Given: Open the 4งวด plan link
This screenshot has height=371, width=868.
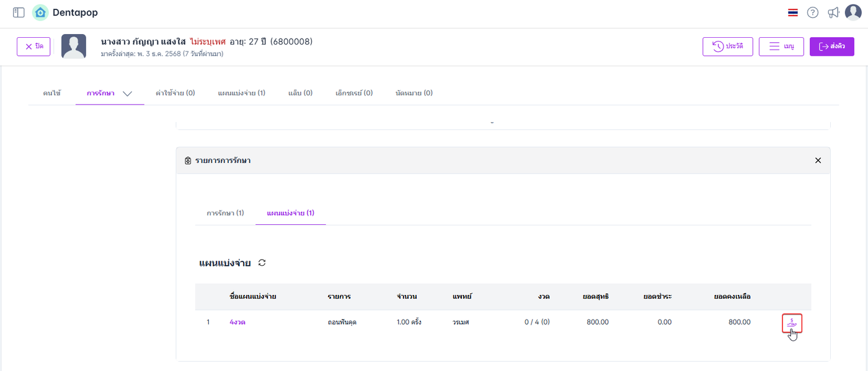Looking at the screenshot, I should click(237, 322).
